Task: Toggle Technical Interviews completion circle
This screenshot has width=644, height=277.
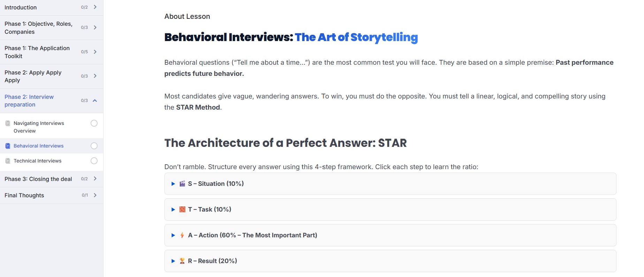Action: pos(94,161)
